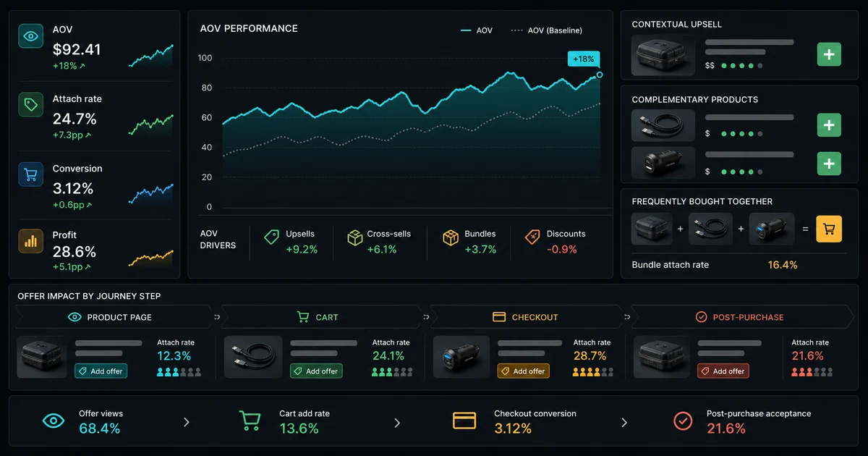Screen dimensions: 868x456
Task: Click the Conversion cart icon
Action: point(30,174)
